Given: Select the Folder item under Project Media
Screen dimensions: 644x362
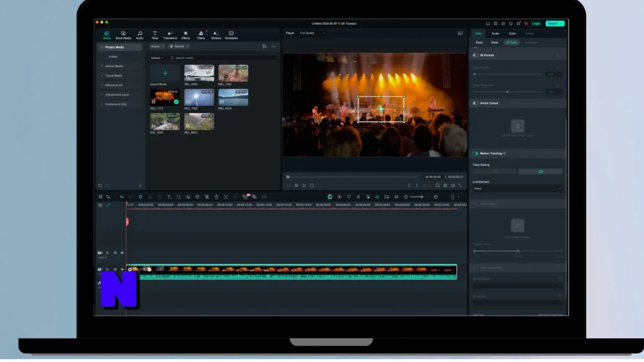Looking at the screenshot, I should 113,57.
